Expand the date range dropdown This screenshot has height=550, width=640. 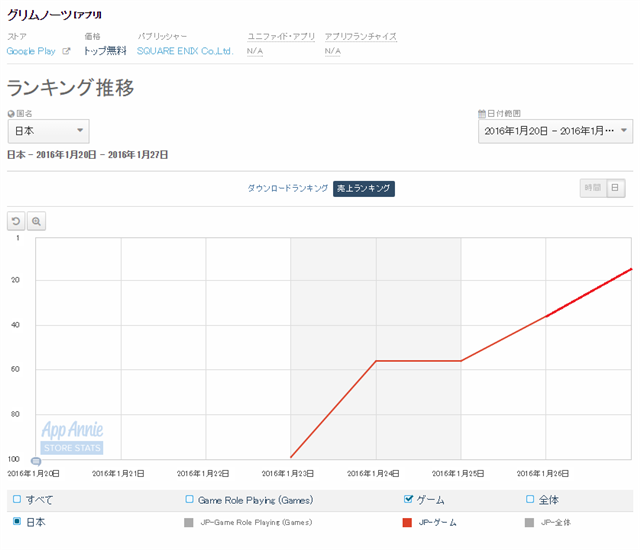555,131
